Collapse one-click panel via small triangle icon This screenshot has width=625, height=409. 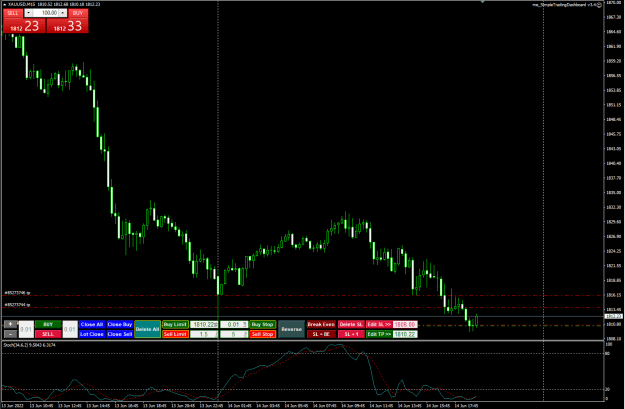click(x=4, y=4)
